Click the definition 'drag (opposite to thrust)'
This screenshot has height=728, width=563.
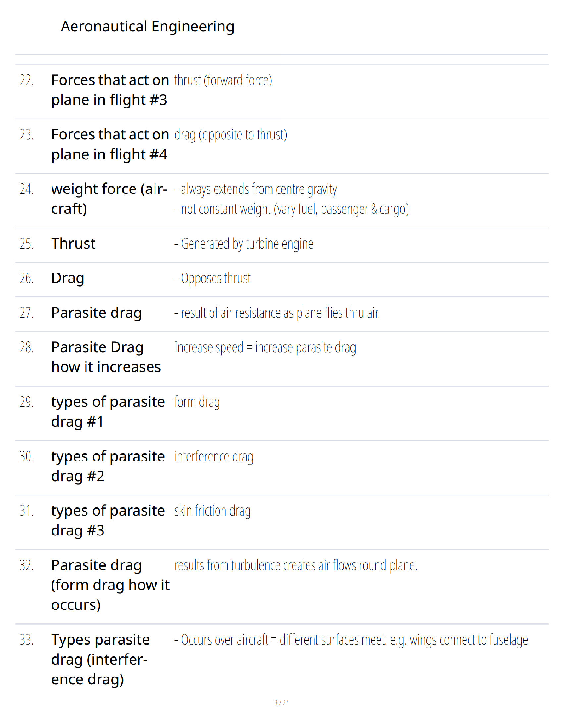[x=230, y=135]
